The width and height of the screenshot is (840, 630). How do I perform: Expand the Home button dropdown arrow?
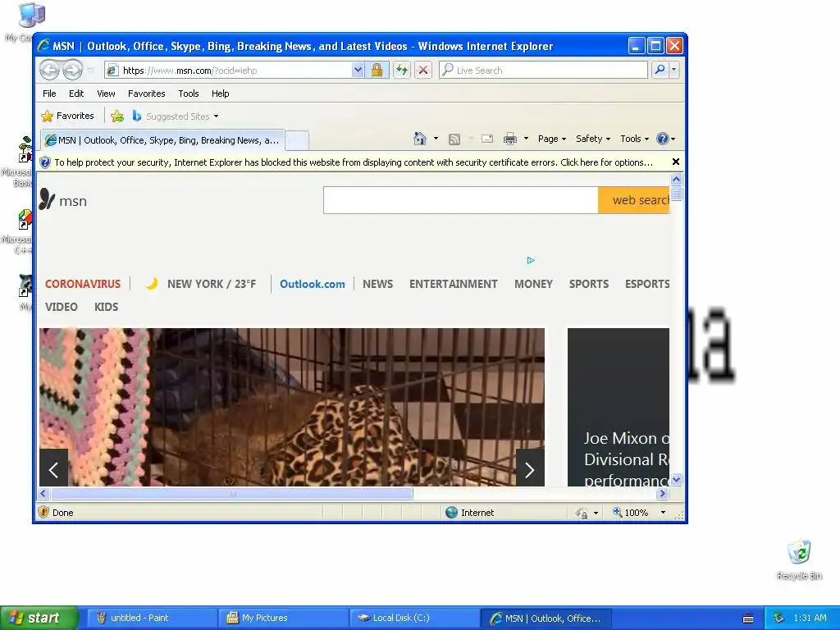coord(436,139)
